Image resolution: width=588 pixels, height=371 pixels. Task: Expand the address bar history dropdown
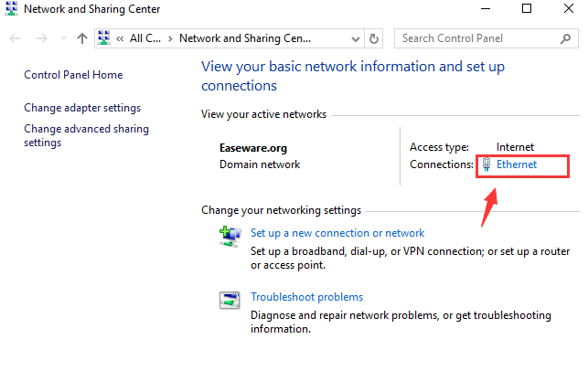click(354, 38)
